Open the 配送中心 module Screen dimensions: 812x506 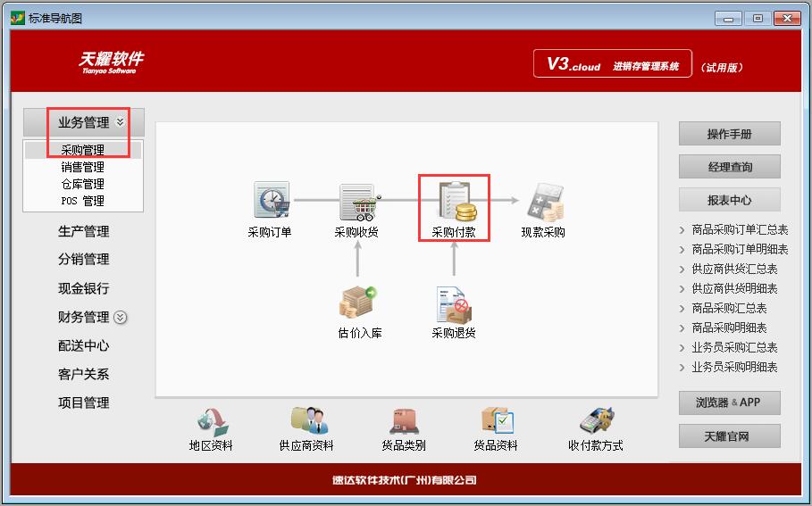pos(83,345)
